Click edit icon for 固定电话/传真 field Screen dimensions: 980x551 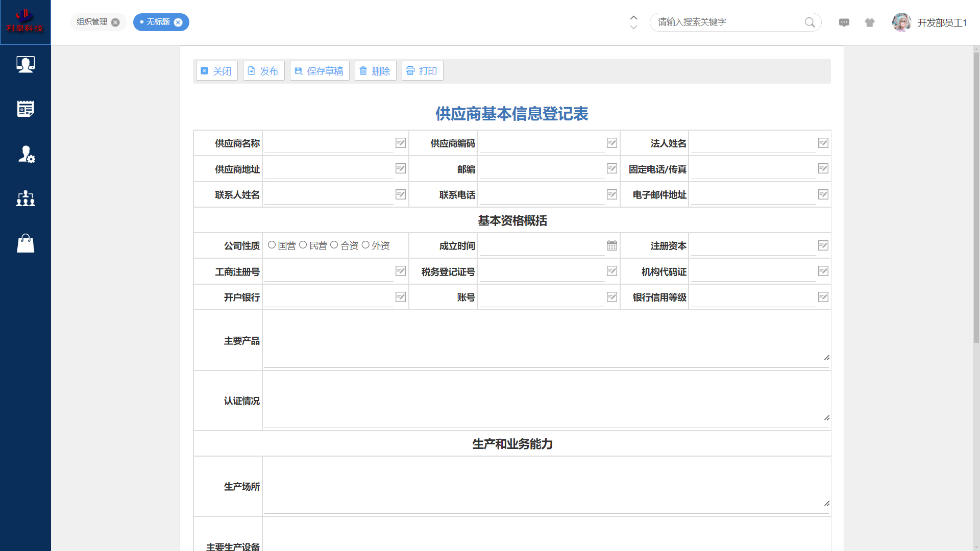(823, 168)
